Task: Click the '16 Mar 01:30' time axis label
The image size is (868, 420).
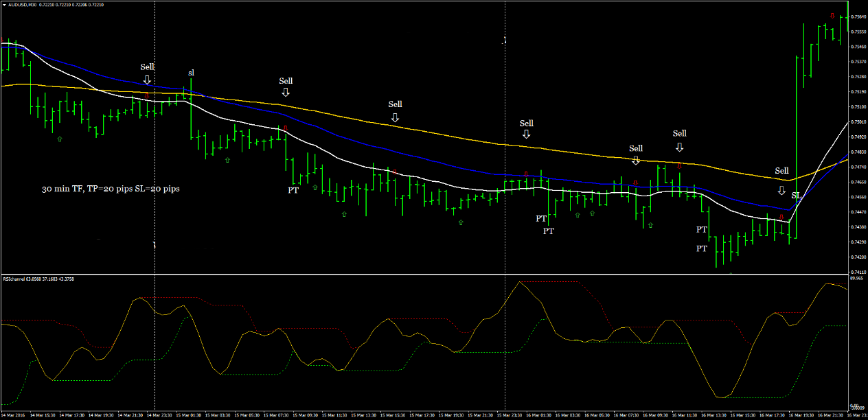Action: click(538, 415)
